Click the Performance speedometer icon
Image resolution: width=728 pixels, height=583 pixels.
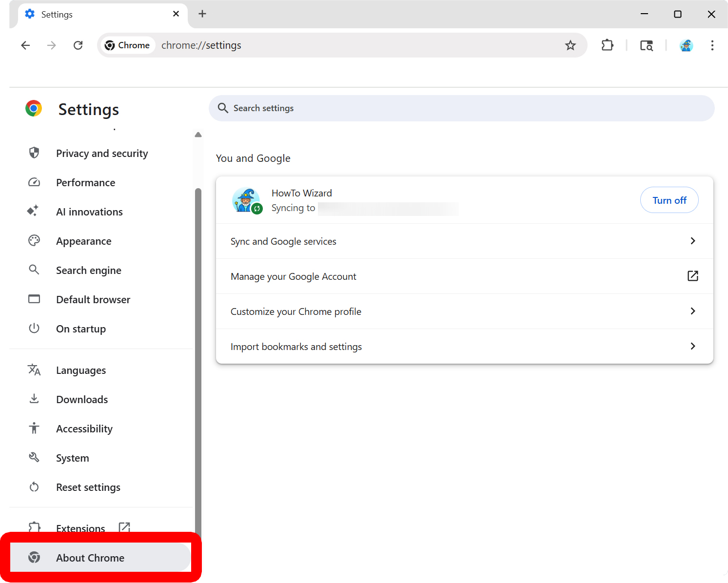tap(34, 182)
